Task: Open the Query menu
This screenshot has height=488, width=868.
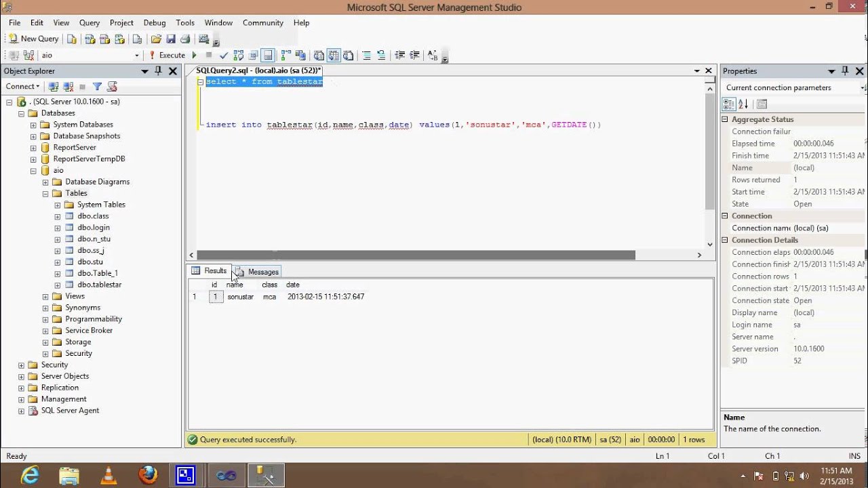Action: click(x=90, y=22)
